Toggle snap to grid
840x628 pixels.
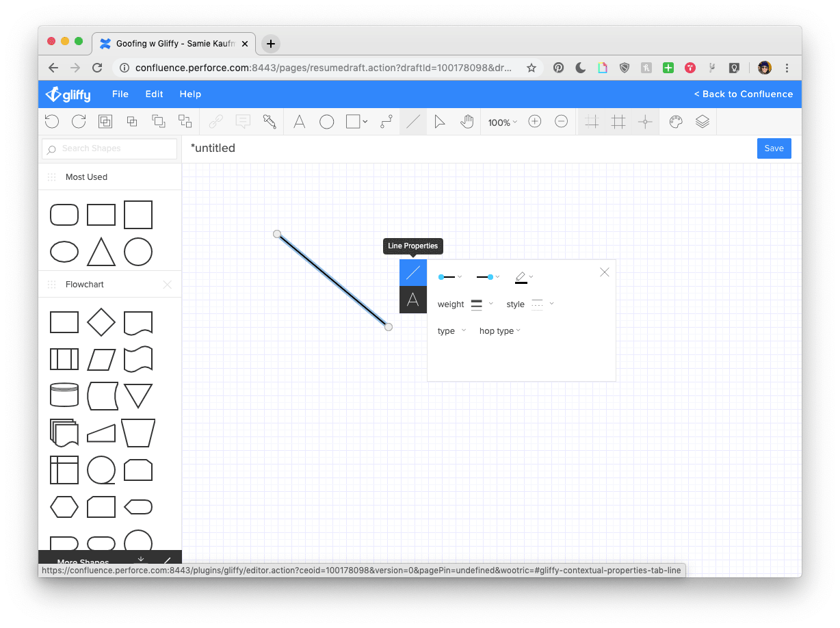tap(592, 122)
